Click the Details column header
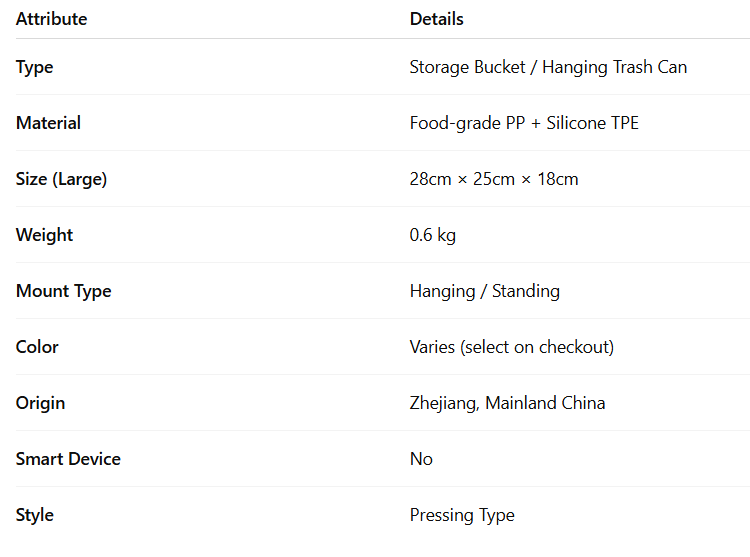This screenshot has width=750, height=557. tap(437, 19)
